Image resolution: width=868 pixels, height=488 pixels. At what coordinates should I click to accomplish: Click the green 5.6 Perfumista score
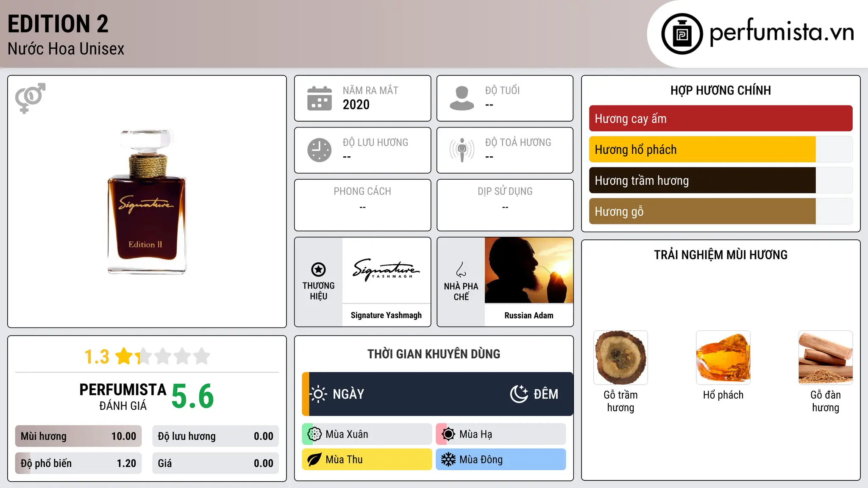pyautogui.click(x=193, y=396)
